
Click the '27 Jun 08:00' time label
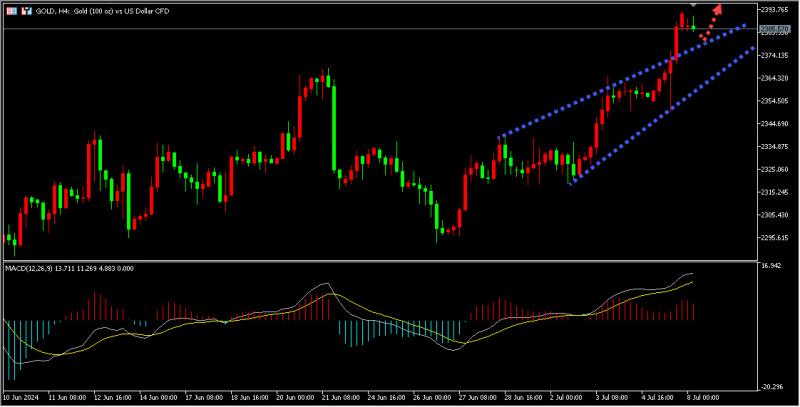(478, 397)
